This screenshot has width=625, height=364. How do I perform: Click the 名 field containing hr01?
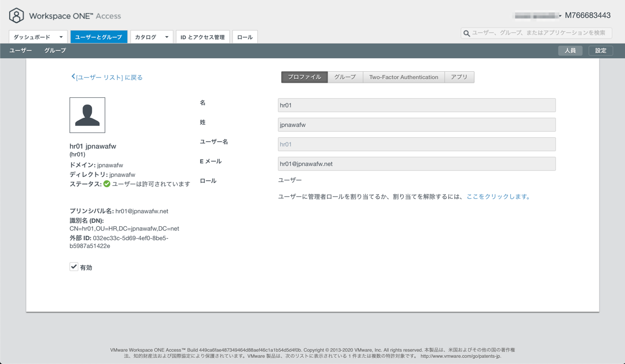pyautogui.click(x=417, y=105)
